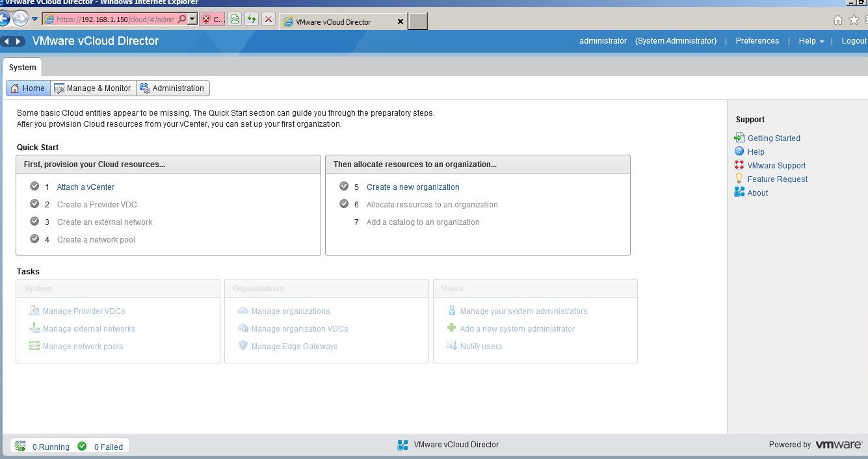This screenshot has height=459, width=868.
Task: Open the VMware Support link
Action: [x=776, y=165]
